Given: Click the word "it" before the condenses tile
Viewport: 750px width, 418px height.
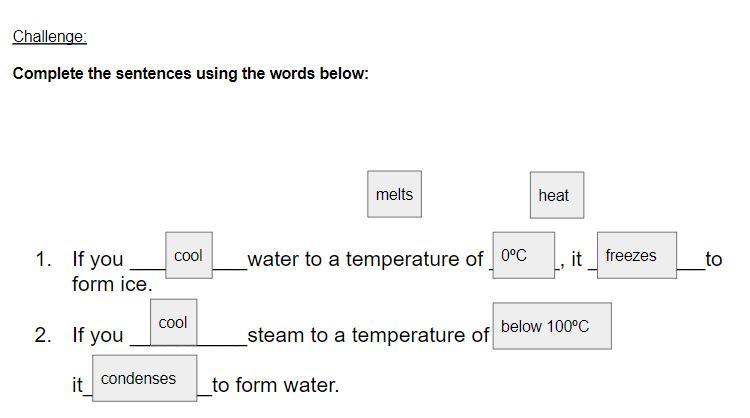Looking at the screenshot, I should click(77, 385).
